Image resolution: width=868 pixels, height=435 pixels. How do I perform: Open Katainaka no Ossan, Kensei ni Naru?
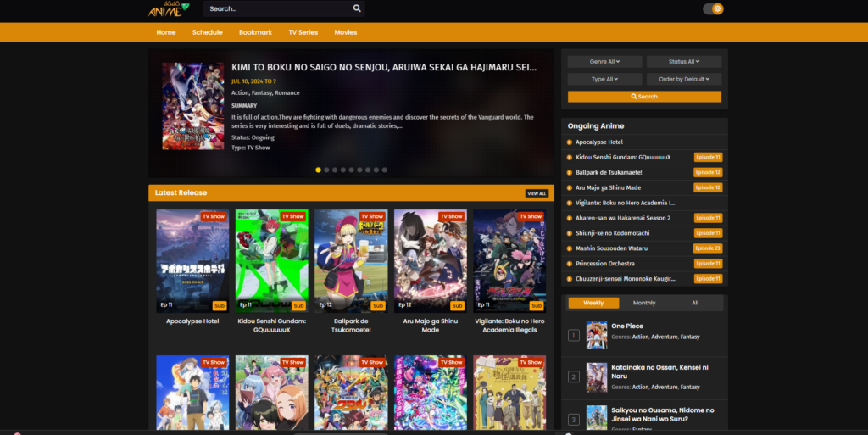(659, 371)
